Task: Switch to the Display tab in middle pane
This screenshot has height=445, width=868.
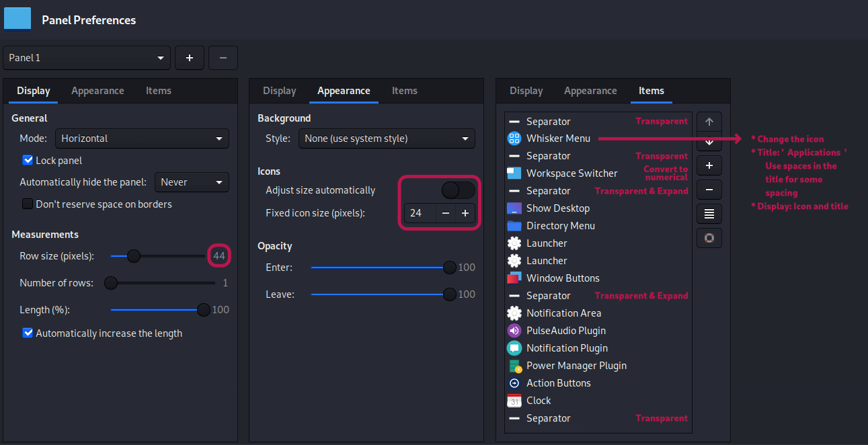Action: pyautogui.click(x=279, y=90)
